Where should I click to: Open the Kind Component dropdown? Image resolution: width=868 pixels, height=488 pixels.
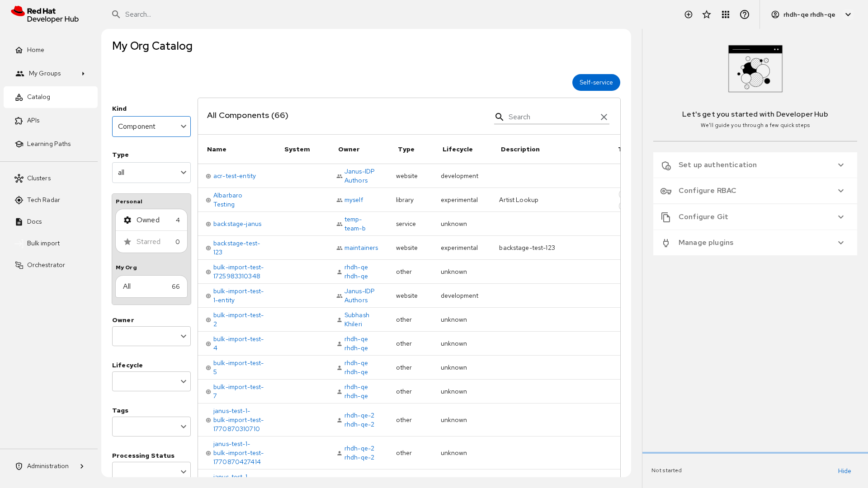151,127
